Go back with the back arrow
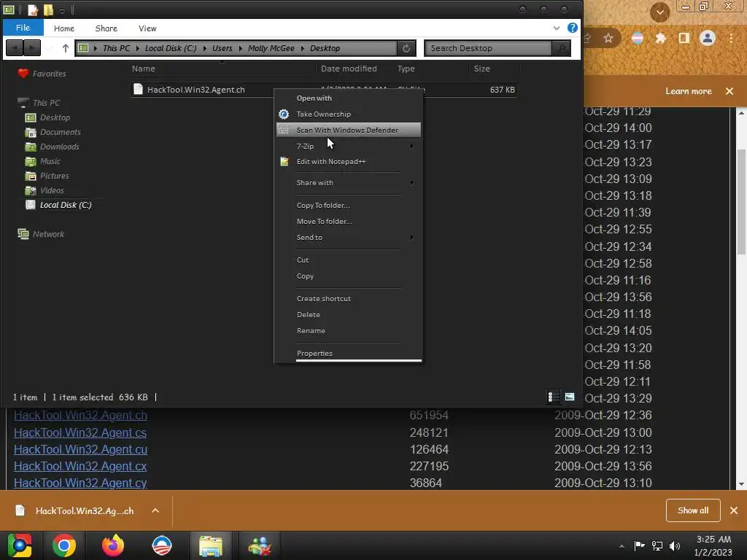747x560 pixels. tap(15, 47)
